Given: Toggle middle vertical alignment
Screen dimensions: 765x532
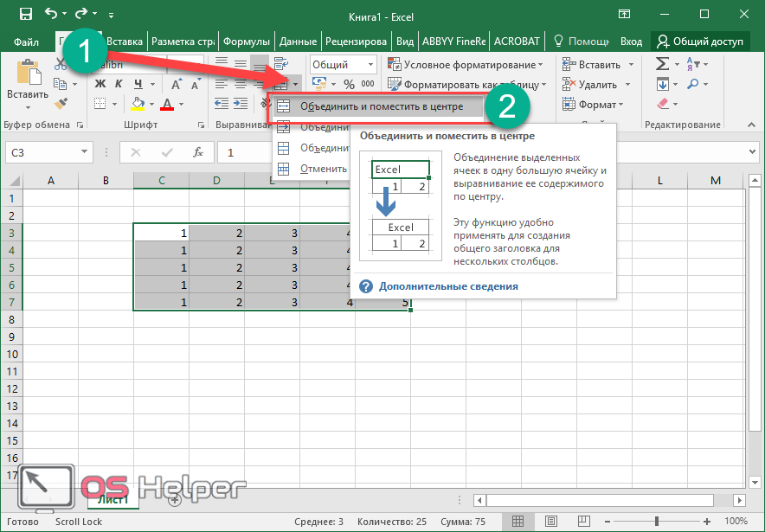Looking at the screenshot, I should pos(240,63).
